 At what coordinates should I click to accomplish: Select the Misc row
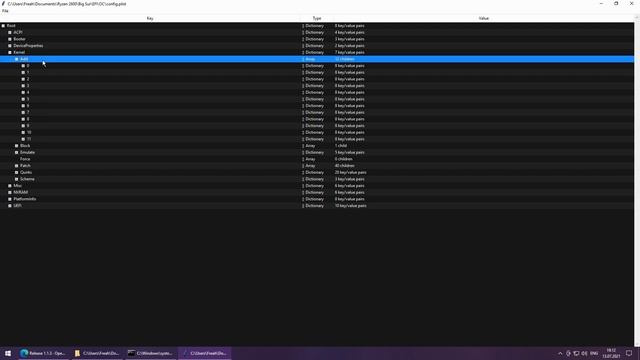[317, 186]
